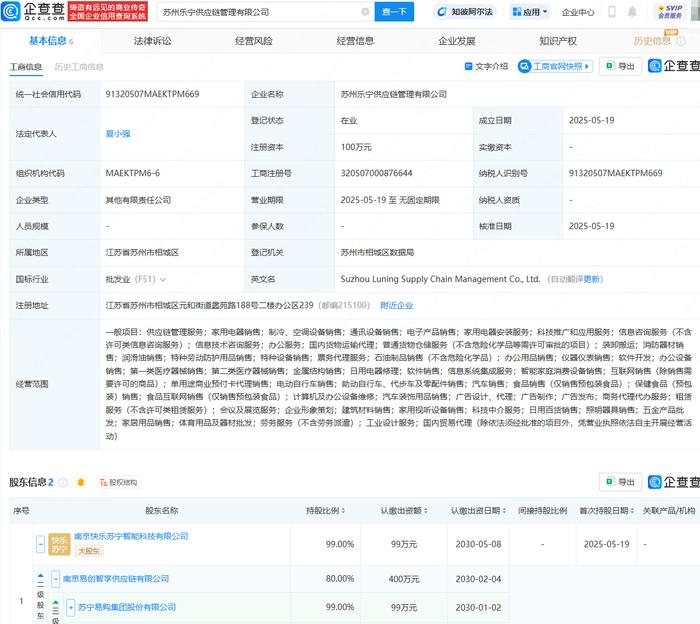Open the 知识产权 tab

click(x=558, y=41)
